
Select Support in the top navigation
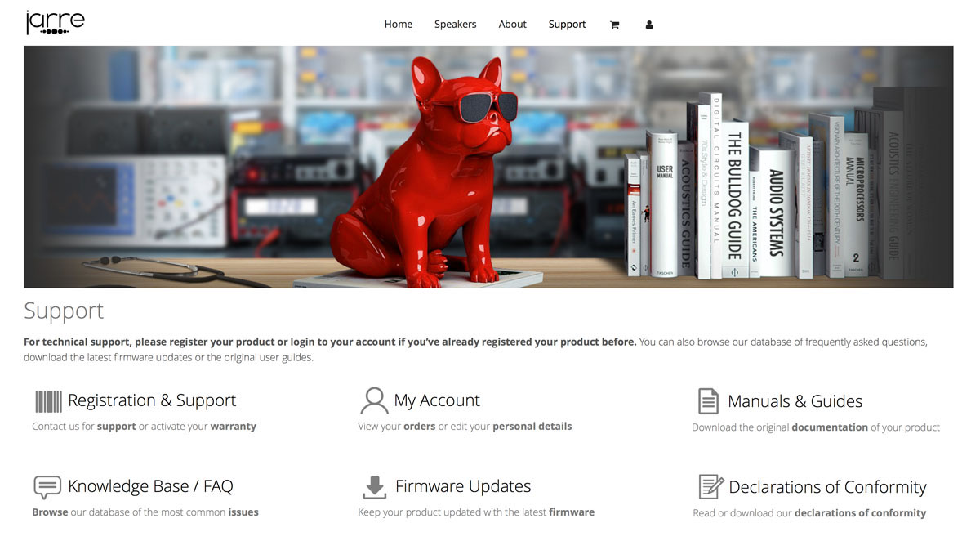coord(567,25)
